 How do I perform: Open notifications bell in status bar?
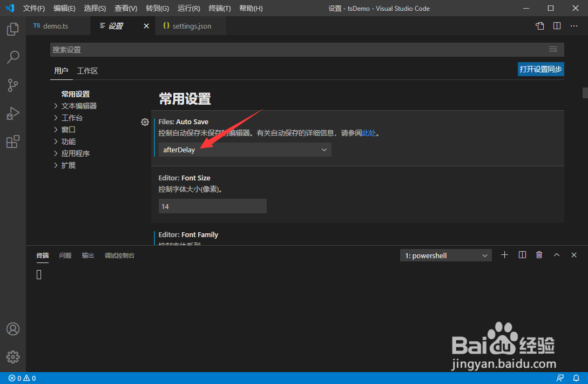[576, 378]
